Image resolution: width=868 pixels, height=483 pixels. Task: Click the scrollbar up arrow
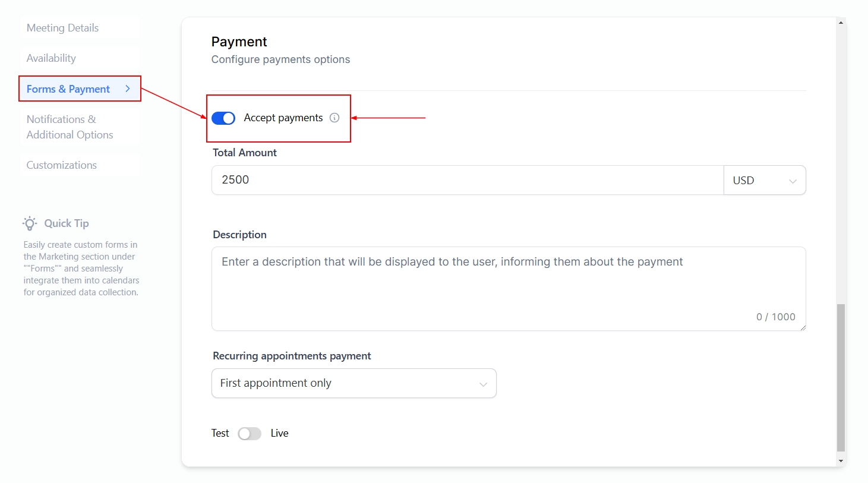[x=841, y=23]
